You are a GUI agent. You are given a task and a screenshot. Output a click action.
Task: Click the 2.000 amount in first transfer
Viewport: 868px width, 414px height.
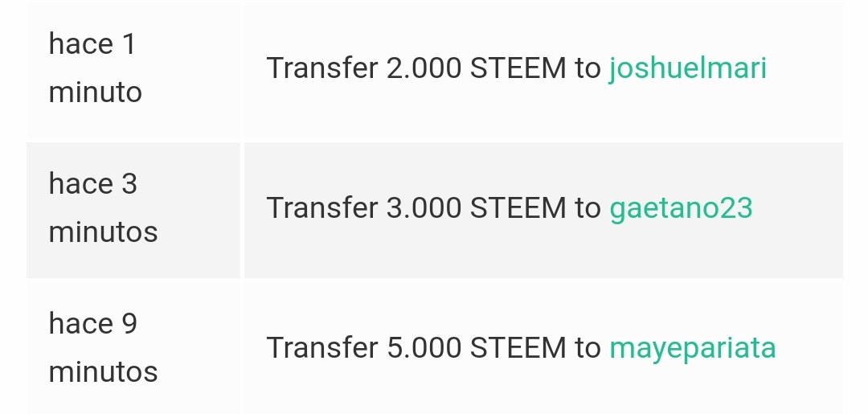(x=424, y=68)
